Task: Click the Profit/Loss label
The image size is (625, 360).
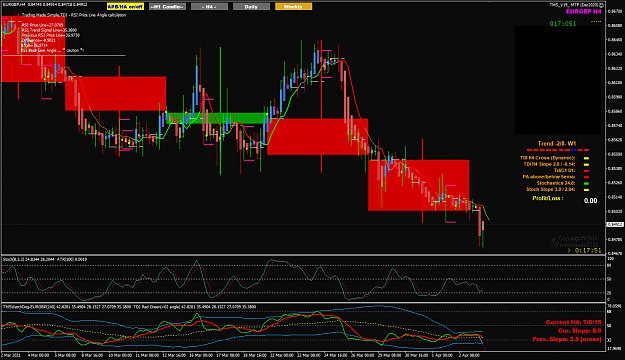Action: [x=548, y=198]
